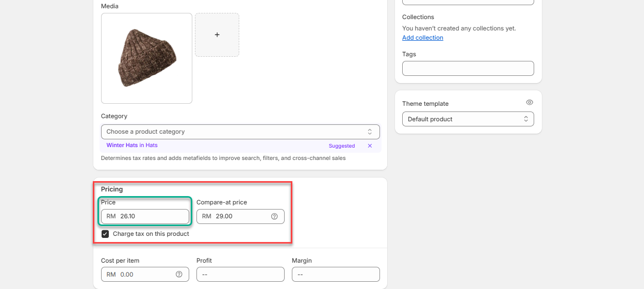This screenshot has height=289, width=644.
Task: Click the Add collection link
Action: pos(422,38)
